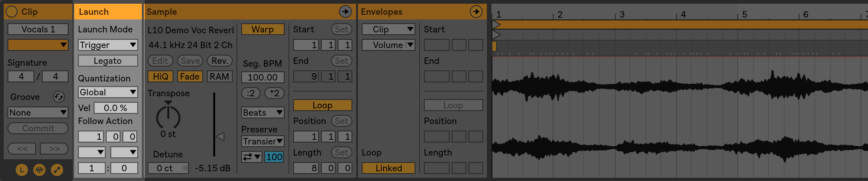The height and width of the screenshot is (181, 868).
Task: Click the Rev. reverse sample button
Action: (x=220, y=61)
